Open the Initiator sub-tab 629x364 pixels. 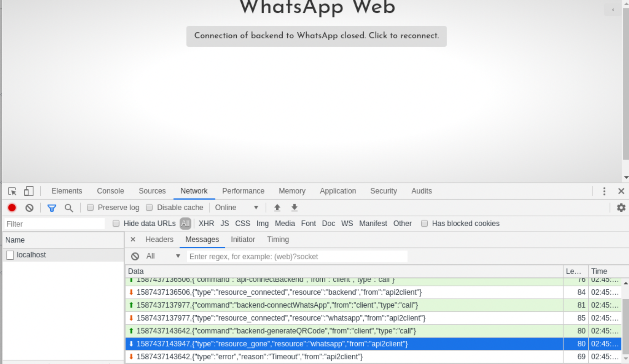point(243,240)
